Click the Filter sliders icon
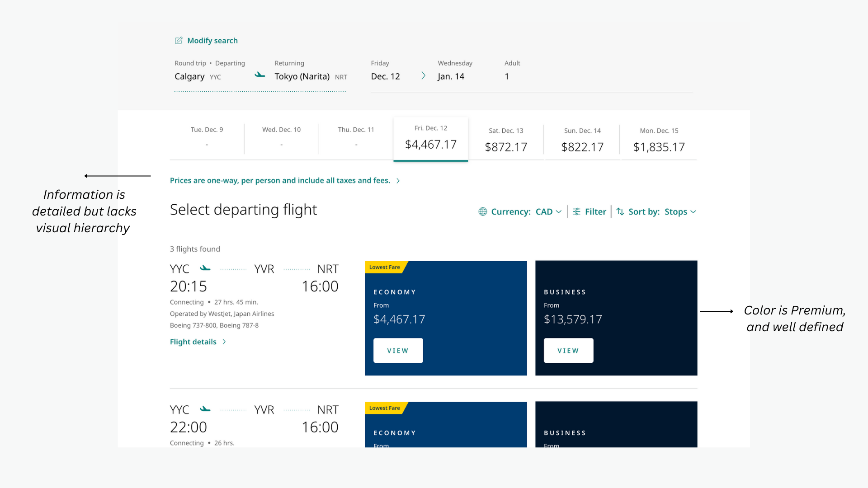The width and height of the screenshot is (868, 488). click(577, 211)
